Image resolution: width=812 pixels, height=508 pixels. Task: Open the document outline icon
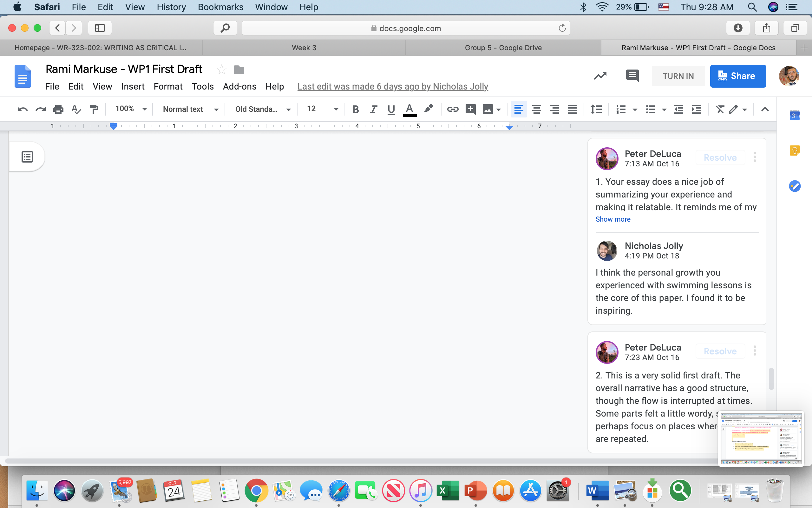coord(27,157)
